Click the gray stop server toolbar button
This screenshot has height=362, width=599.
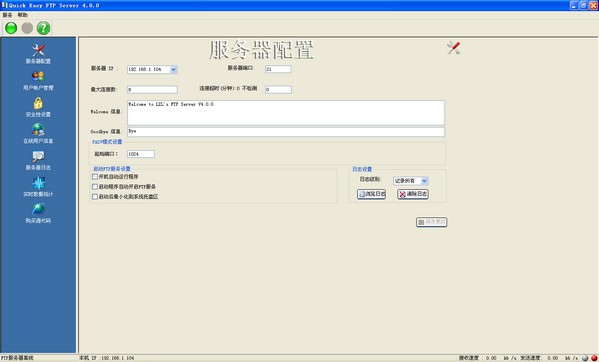(27, 28)
